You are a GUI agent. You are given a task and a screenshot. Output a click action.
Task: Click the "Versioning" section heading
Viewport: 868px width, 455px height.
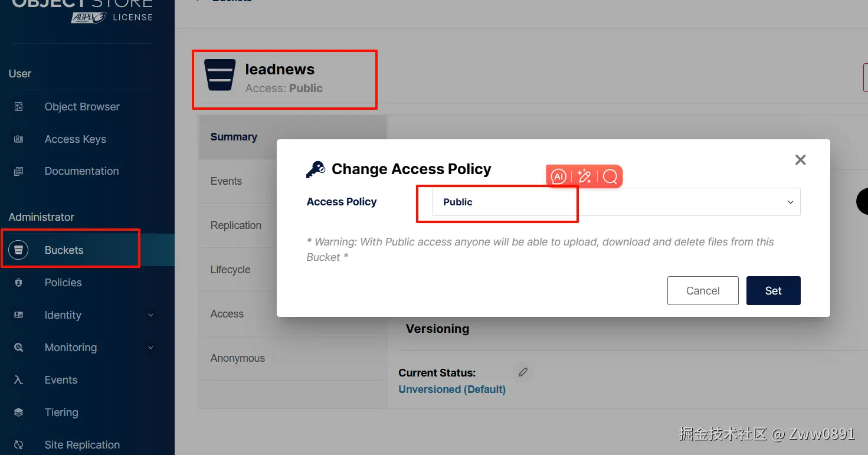coord(438,329)
